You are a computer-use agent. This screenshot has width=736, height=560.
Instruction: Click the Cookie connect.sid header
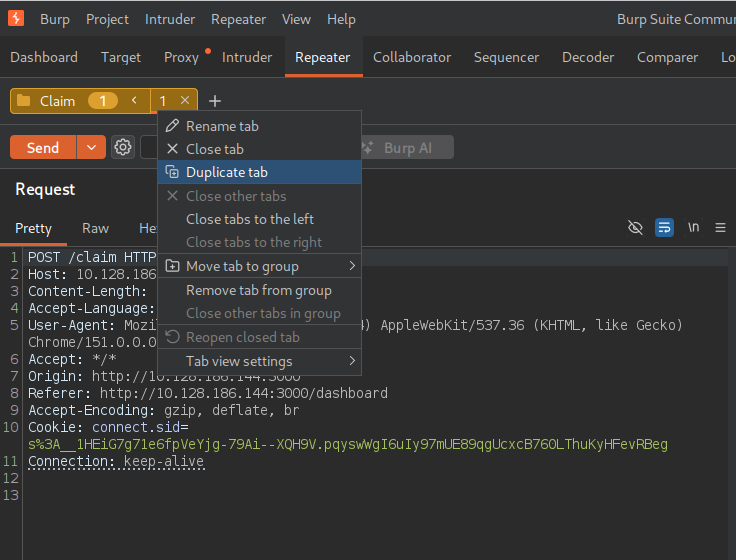pos(108,427)
